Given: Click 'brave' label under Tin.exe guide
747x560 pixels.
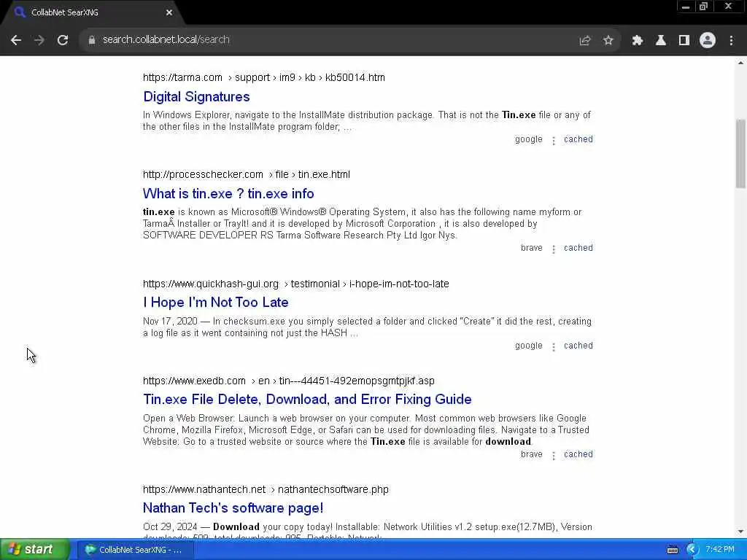Looking at the screenshot, I should [531, 454].
